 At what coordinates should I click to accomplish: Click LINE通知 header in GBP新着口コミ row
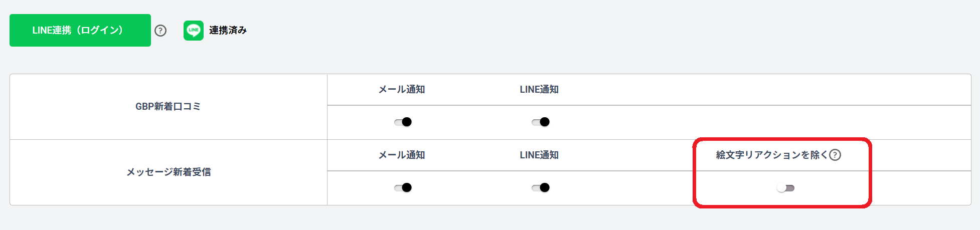539,89
